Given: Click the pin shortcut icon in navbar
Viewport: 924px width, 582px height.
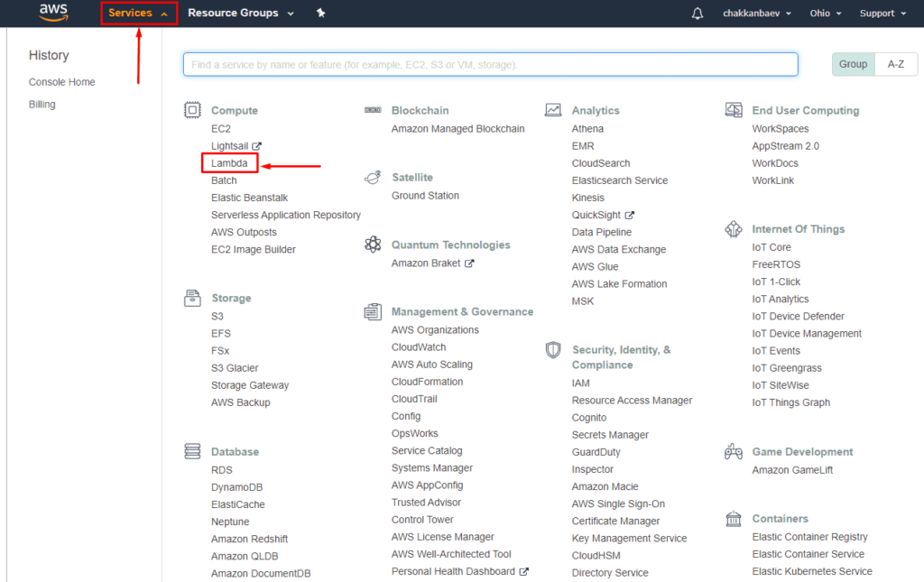Looking at the screenshot, I should (x=321, y=14).
